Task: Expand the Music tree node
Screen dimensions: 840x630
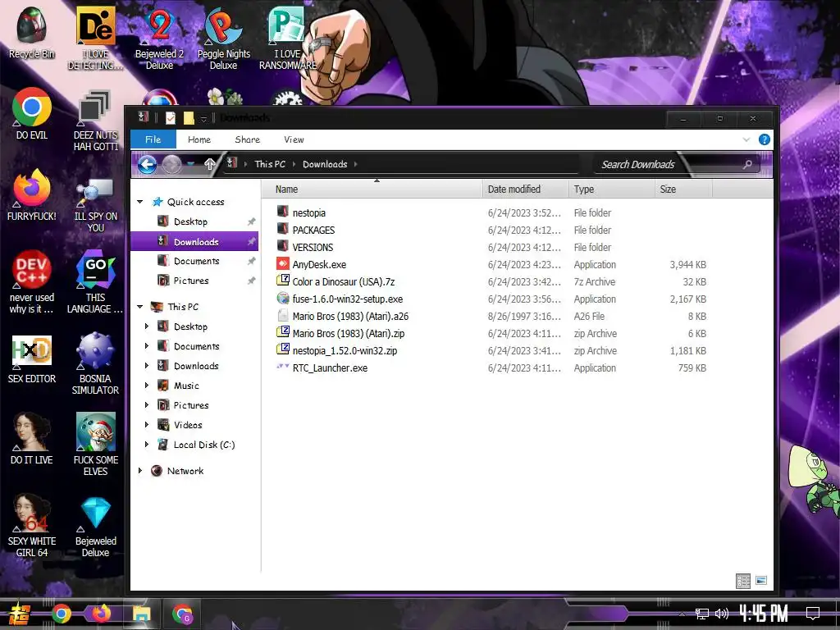Action: coord(147,386)
